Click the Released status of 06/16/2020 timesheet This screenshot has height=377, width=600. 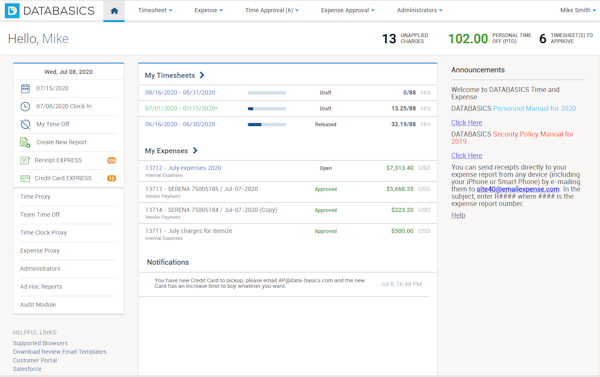326,124
